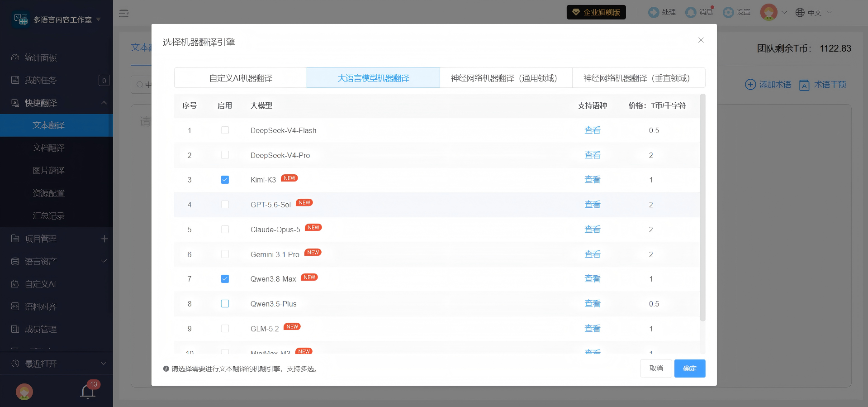
Task: Click the 添加术语 plus icon
Action: (x=750, y=85)
